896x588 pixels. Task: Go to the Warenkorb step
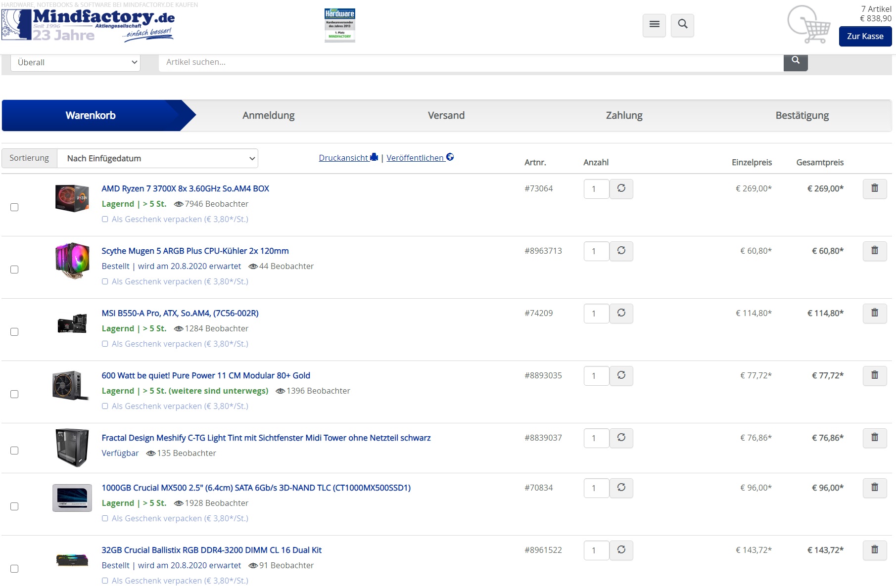[91, 115]
